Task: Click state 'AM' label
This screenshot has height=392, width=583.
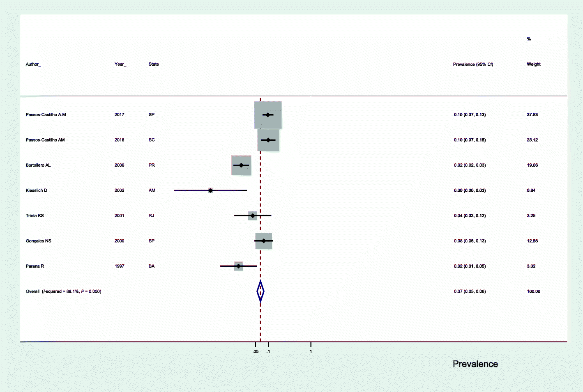Action: click(152, 190)
